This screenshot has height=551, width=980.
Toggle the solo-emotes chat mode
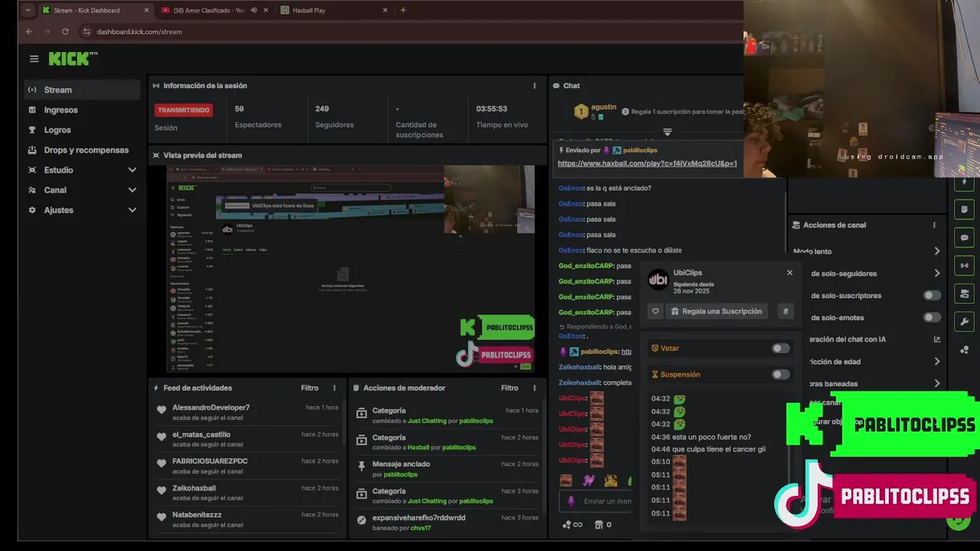[932, 318]
